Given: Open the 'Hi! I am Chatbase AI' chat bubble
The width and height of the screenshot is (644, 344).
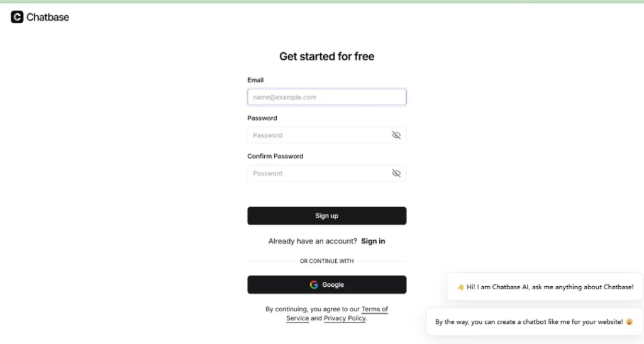Looking at the screenshot, I should (x=545, y=287).
